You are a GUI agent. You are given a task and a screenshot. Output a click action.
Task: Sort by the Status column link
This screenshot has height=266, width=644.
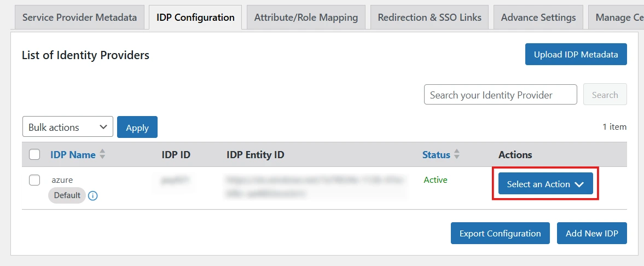[x=436, y=155]
